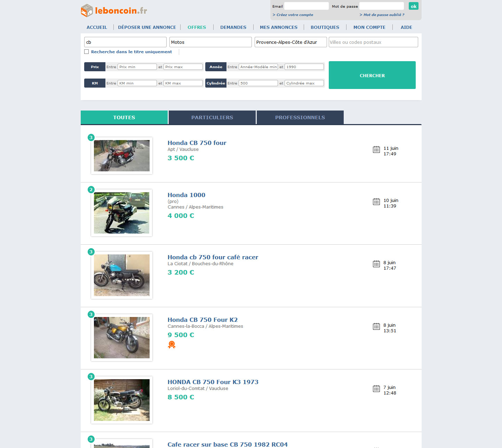Click the green ok login button
Viewport: 502px width, 448px height.
pos(413,6)
